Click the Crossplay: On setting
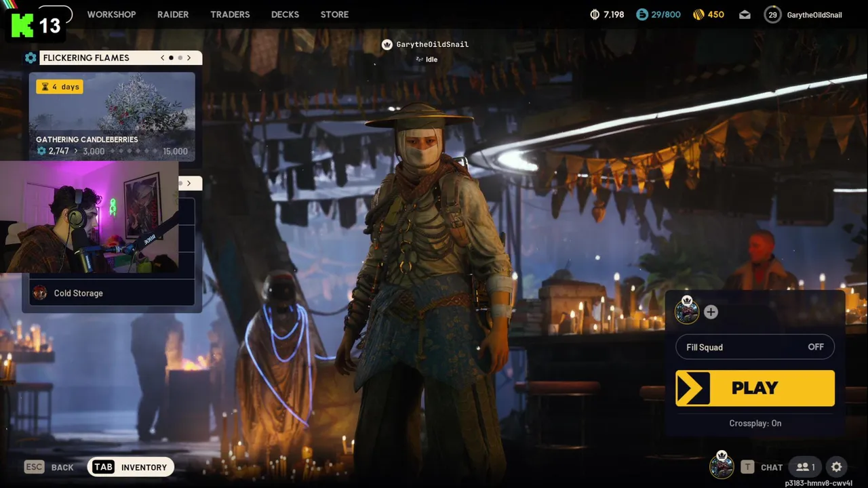 click(755, 423)
